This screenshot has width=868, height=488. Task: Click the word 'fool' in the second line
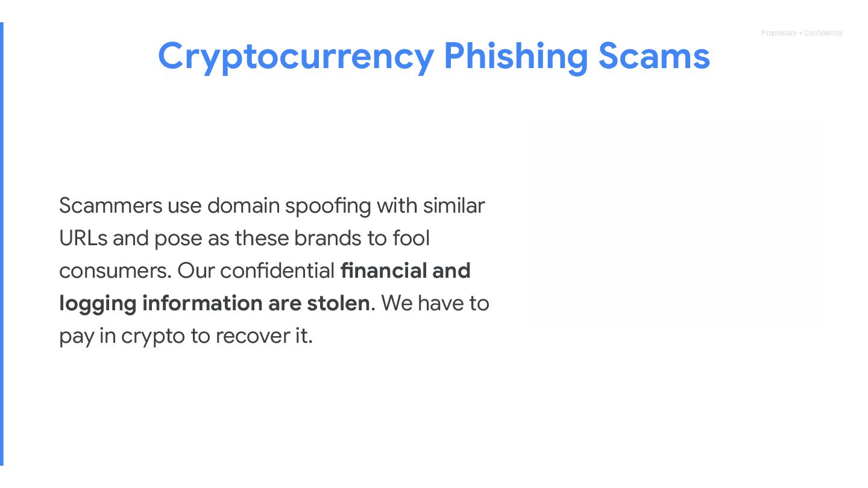(411, 238)
